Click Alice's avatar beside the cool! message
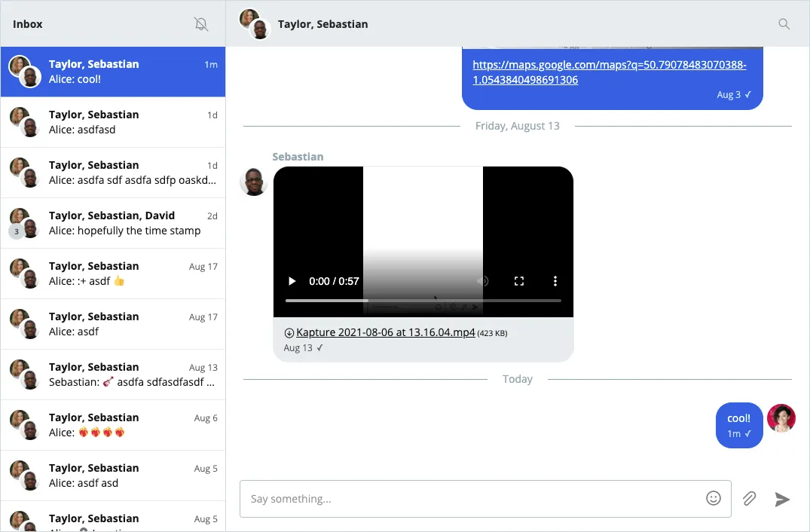 781,420
